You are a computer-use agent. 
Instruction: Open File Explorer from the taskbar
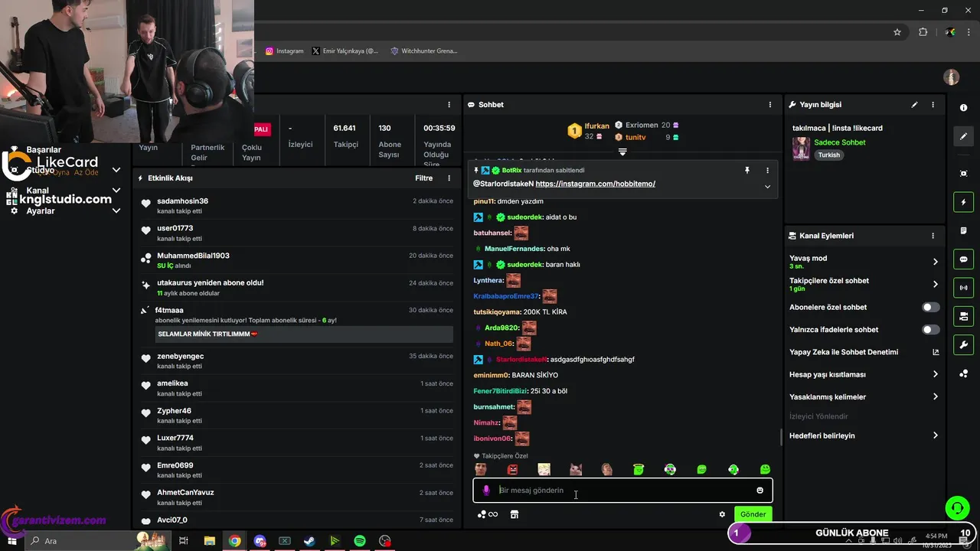(209, 540)
